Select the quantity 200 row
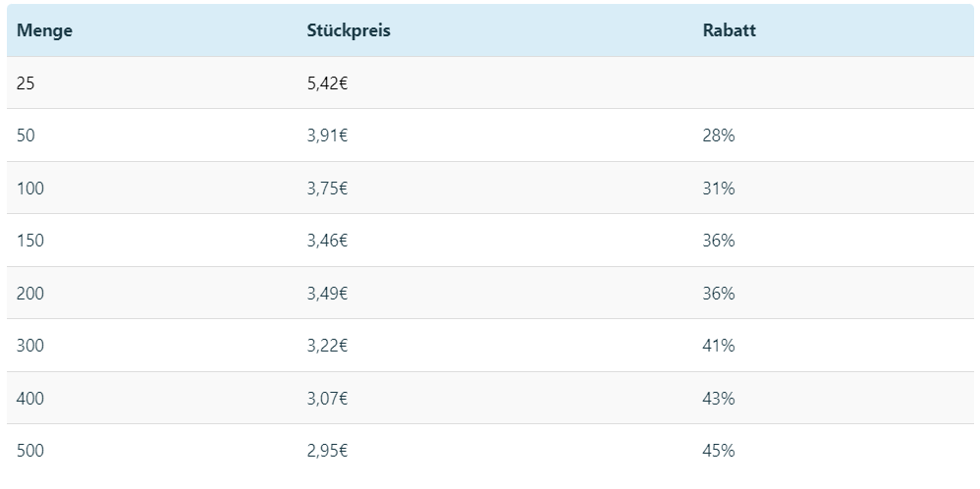 point(490,293)
